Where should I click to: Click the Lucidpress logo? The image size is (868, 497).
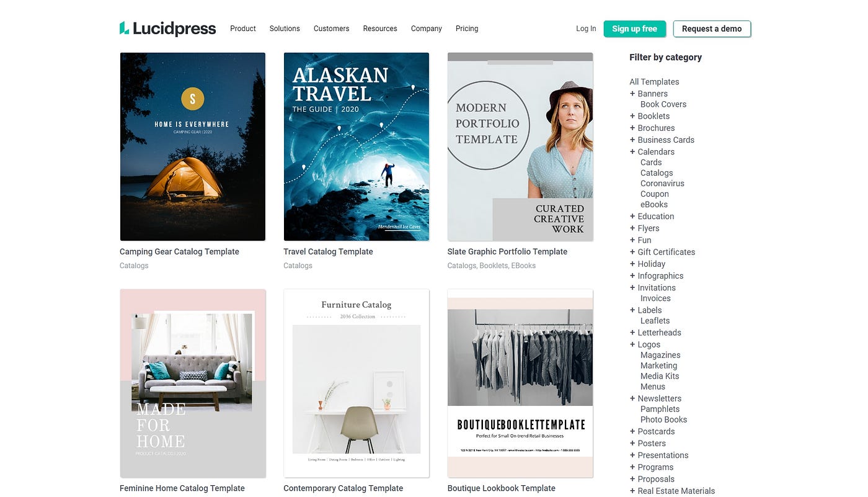(x=167, y=29)
